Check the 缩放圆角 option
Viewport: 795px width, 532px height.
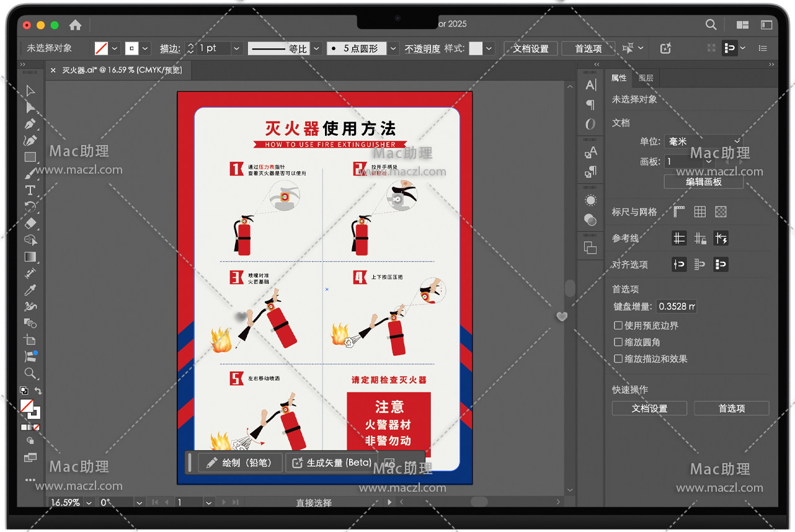[x=618, y=342]
